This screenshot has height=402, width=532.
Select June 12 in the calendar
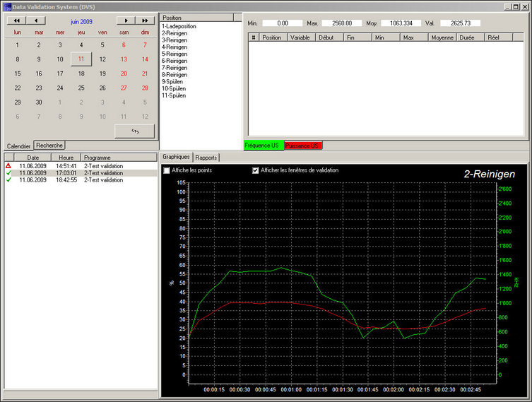point(102,59)
